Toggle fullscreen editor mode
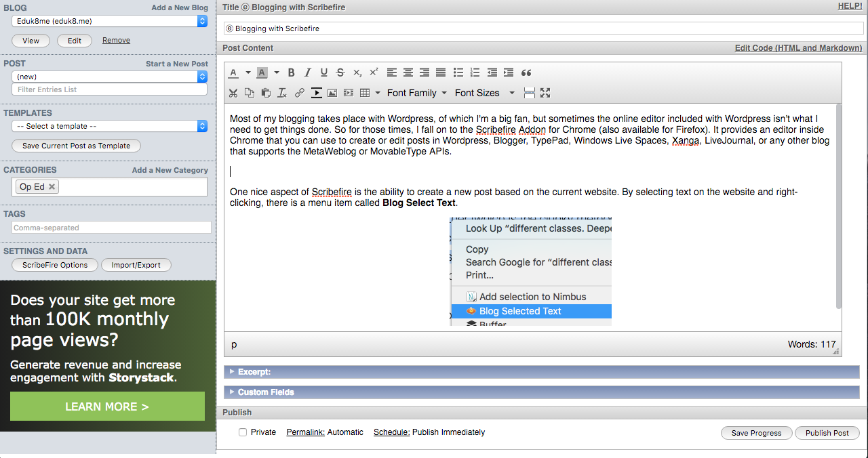The image size is (868, 458). pyautogui.click(x=545, y=93)
